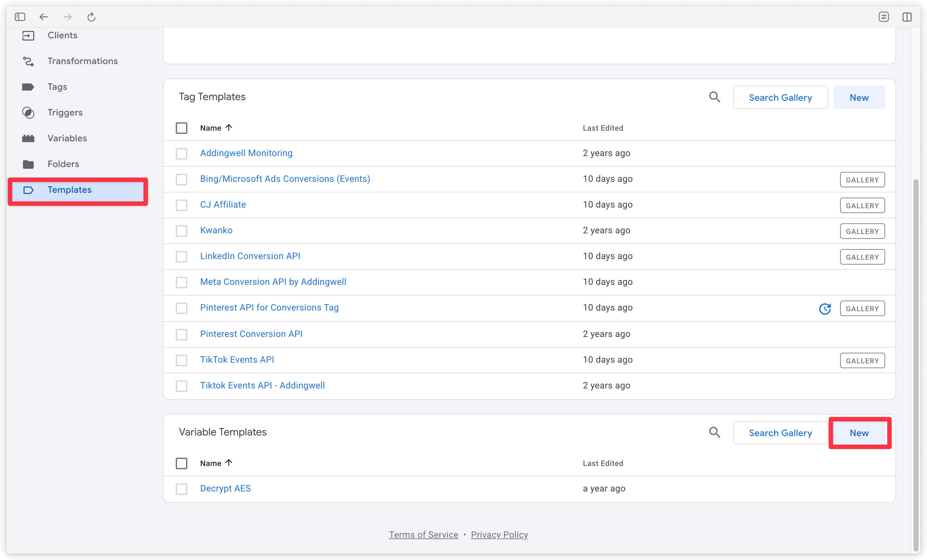Click the Triggers icon in sidebar
Image resolution: width=927 pixels, height=560 pixels.
[28, 112]
